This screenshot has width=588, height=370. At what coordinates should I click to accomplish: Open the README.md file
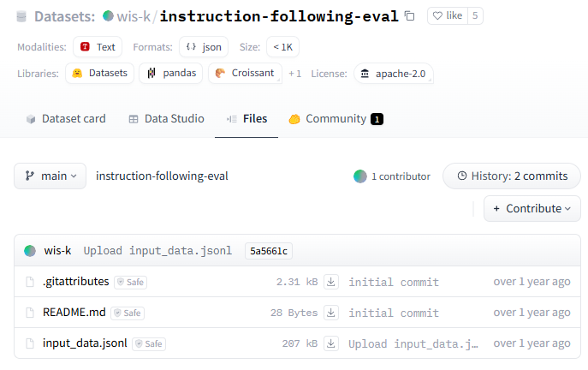click(74, 313)
